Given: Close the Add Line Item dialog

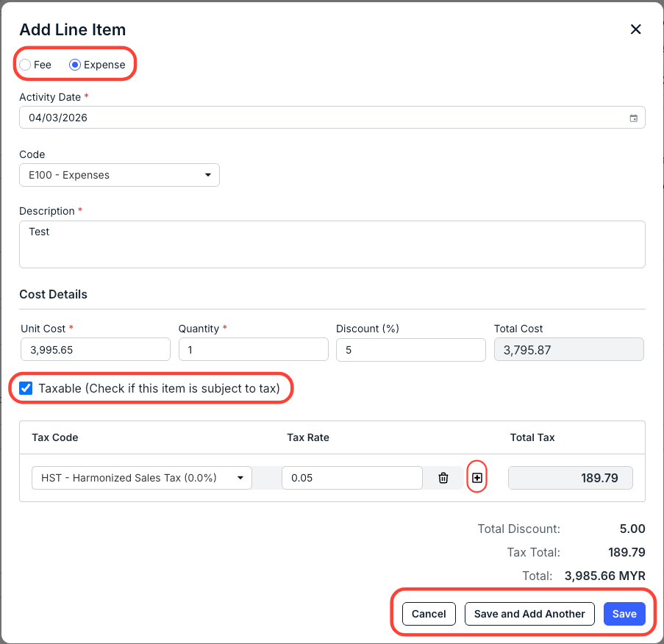Looking at the screenshot, I should pos(635,29).
